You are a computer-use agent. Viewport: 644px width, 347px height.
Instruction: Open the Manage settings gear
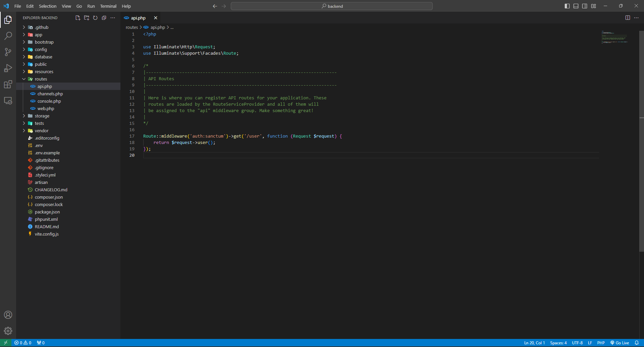[x=8, y=331]
